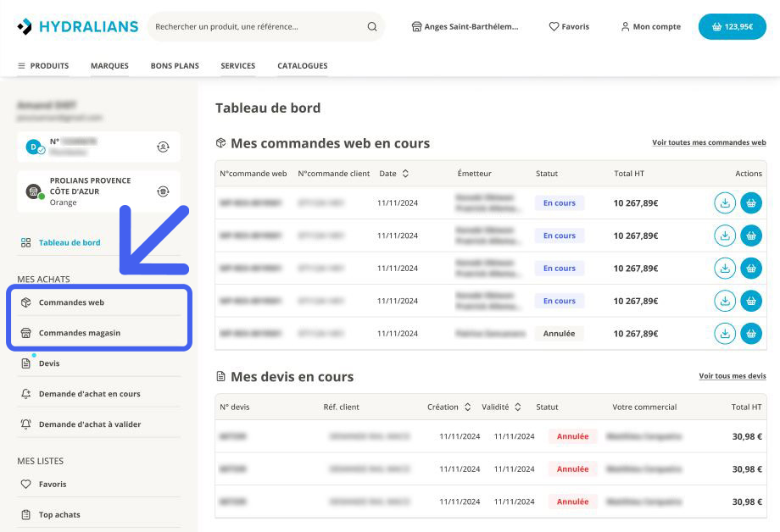Click the MES LISTES section label

click(41, 461)
